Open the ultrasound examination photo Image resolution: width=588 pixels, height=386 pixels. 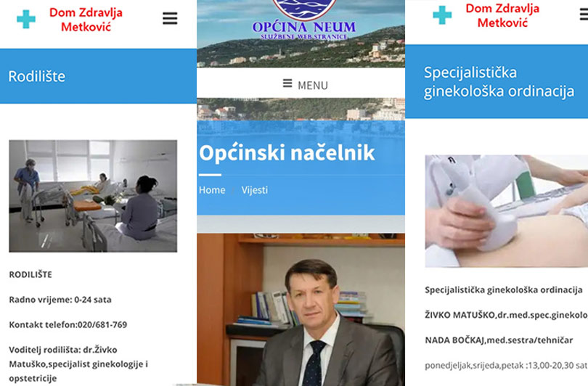coord(506,211)
